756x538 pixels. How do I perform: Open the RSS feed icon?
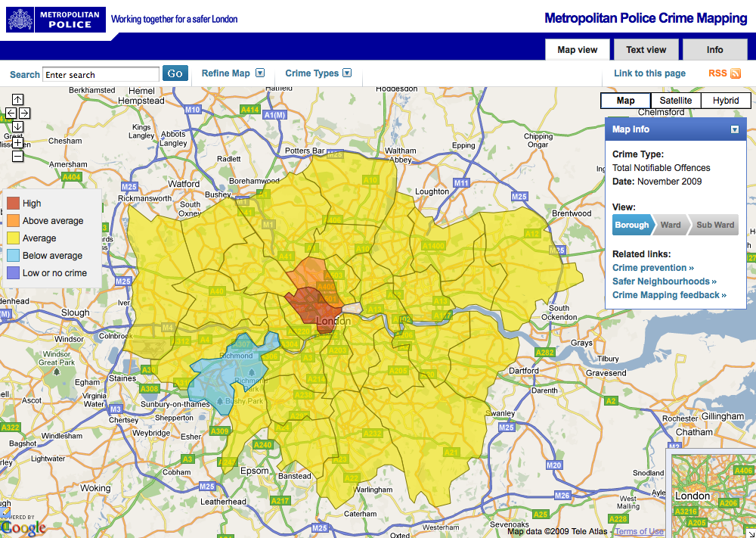click(736, 73)
